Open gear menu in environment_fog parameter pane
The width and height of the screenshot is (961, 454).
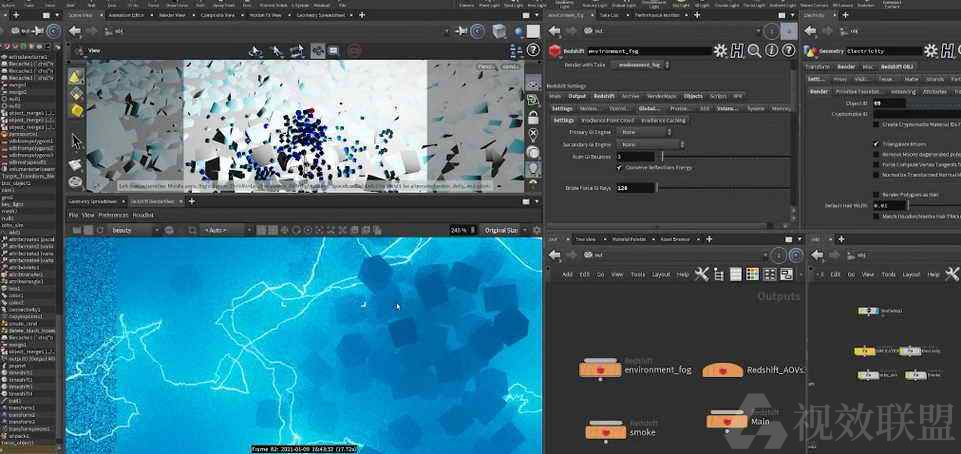click(720, 51)
